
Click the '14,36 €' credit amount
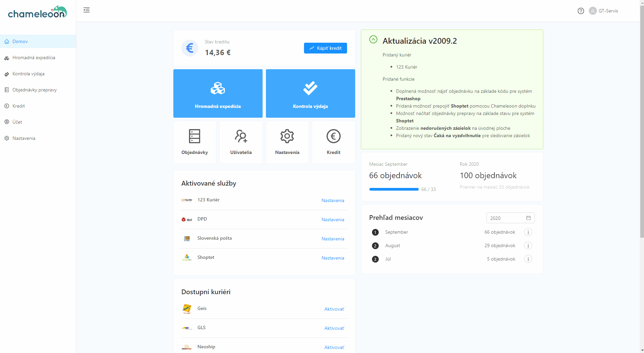[x=218, y=52]
